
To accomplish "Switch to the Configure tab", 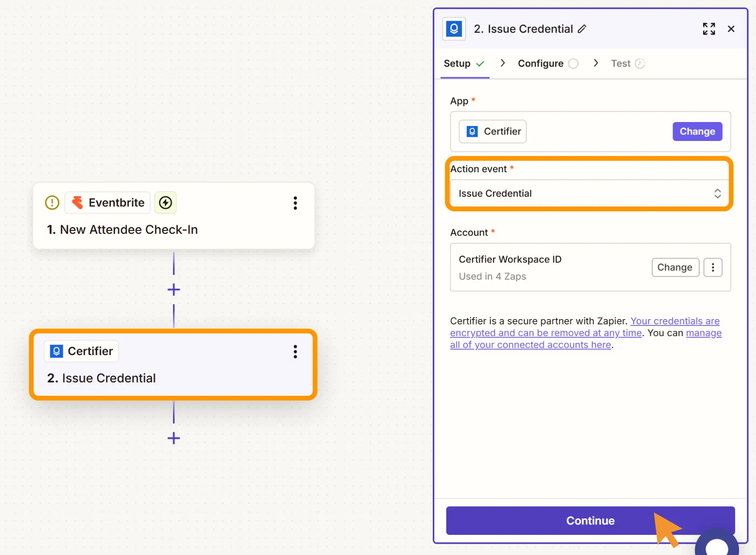I will pos(548,63).
